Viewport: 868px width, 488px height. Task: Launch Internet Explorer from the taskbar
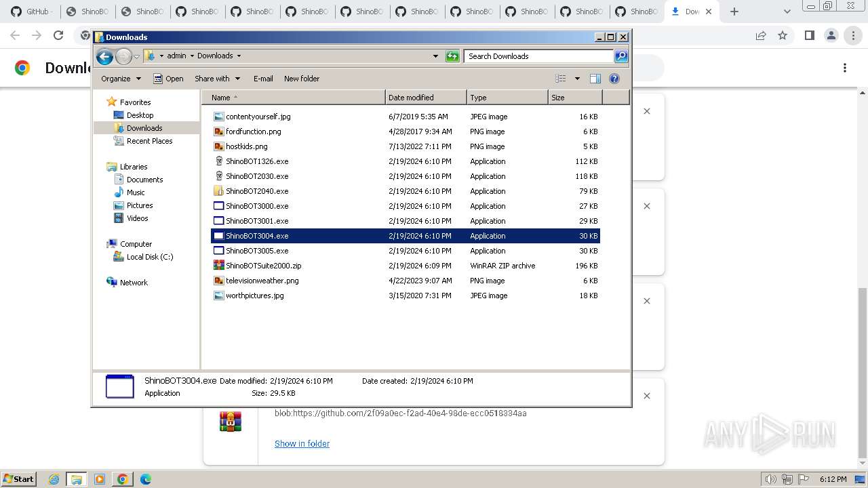coord(54,479)
